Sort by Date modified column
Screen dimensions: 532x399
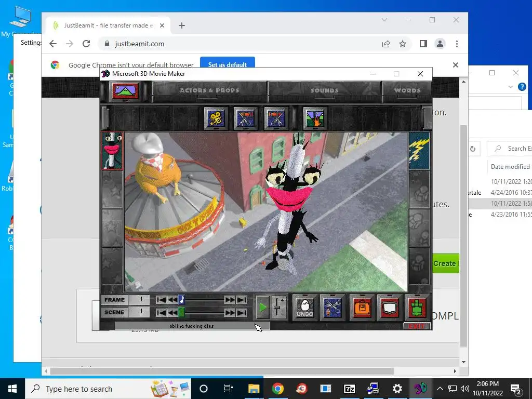pyautogui.click(x=510, y=167)
